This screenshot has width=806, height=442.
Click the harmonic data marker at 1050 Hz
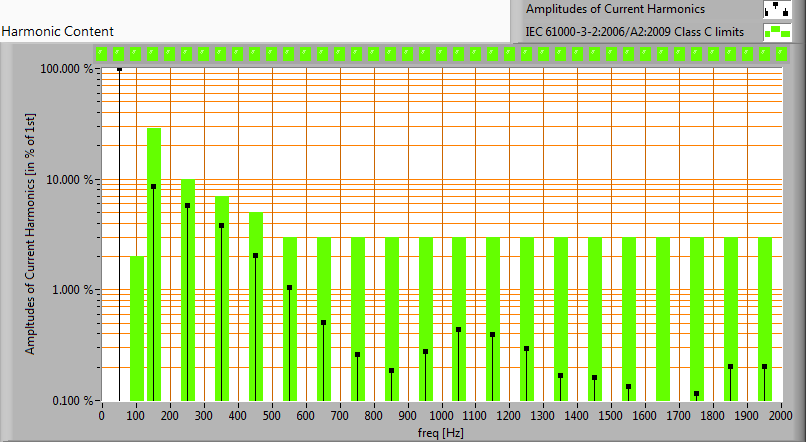point(458,330)
